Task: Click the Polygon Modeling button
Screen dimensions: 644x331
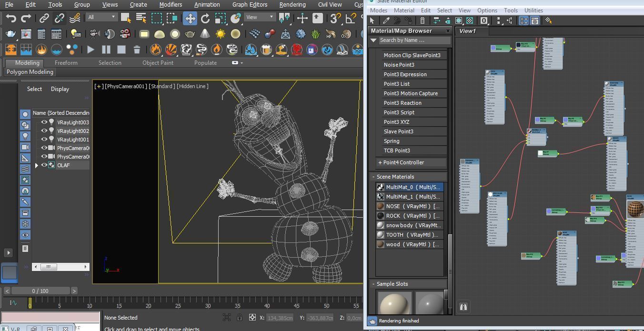Action: 30,72
